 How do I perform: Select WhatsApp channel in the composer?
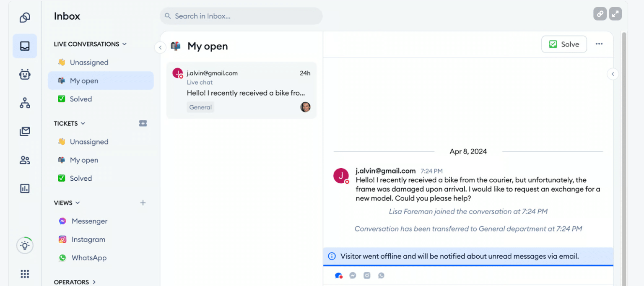click(x=381, y=276)
